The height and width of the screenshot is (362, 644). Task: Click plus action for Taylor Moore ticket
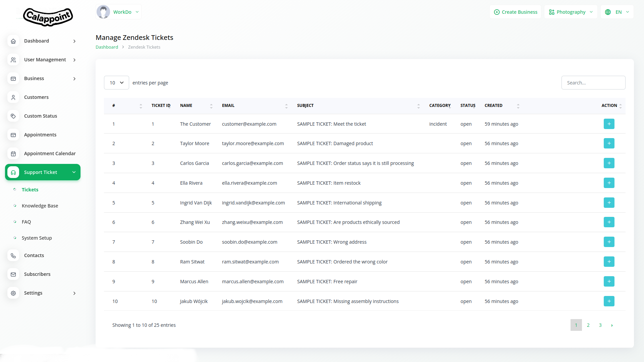coord(609,143)
